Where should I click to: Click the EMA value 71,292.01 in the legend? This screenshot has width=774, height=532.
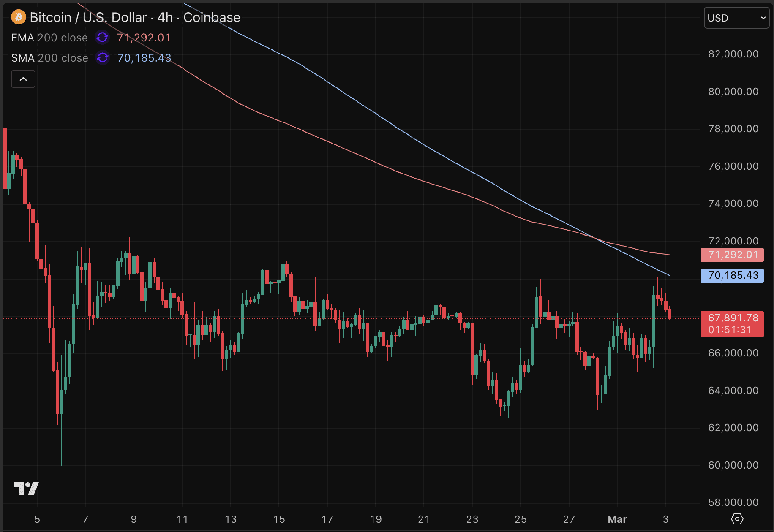pos(144,38)
